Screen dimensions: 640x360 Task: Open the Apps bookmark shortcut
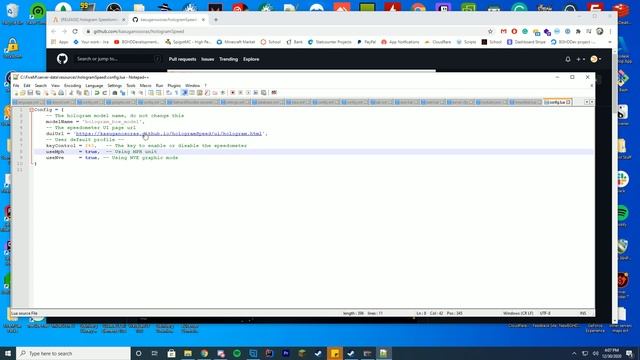pos(60,42)
